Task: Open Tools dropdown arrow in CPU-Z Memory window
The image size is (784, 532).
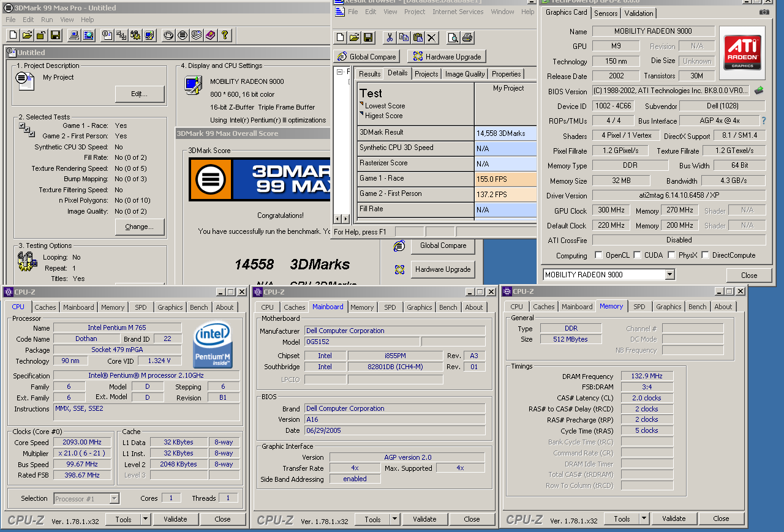Action: point(644,519)
